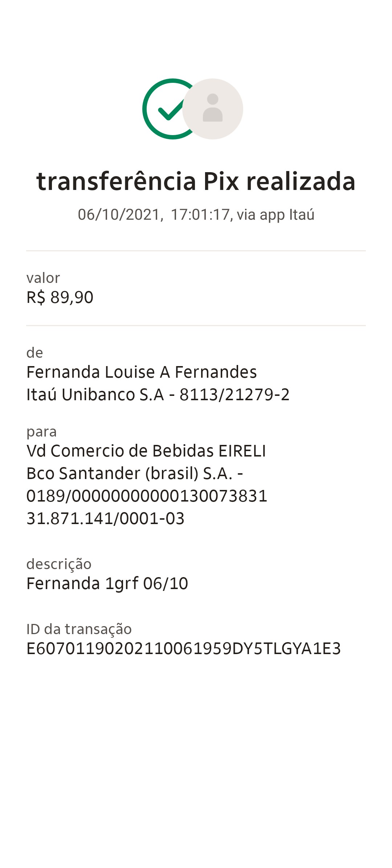The width and height of the screenshot is (392, 868).
Task: Click the "descrição" label
Action: 59,564
